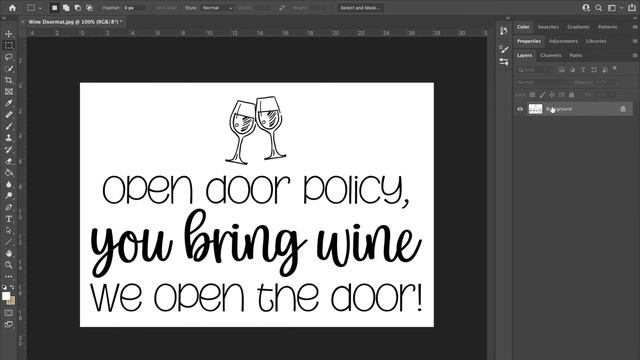Switch to the Gradients tab
The height and width of the screenshot is (360, 640).
coord(578,27)
